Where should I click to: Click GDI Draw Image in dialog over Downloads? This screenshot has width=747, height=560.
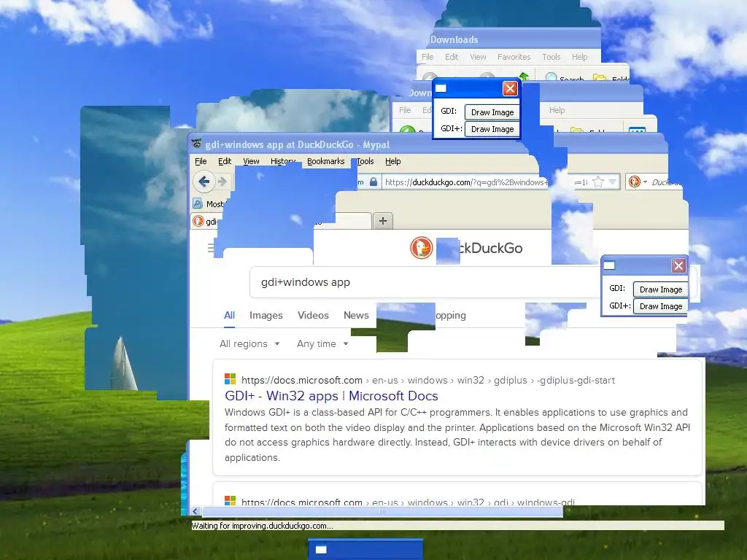(x=492, y=112)
